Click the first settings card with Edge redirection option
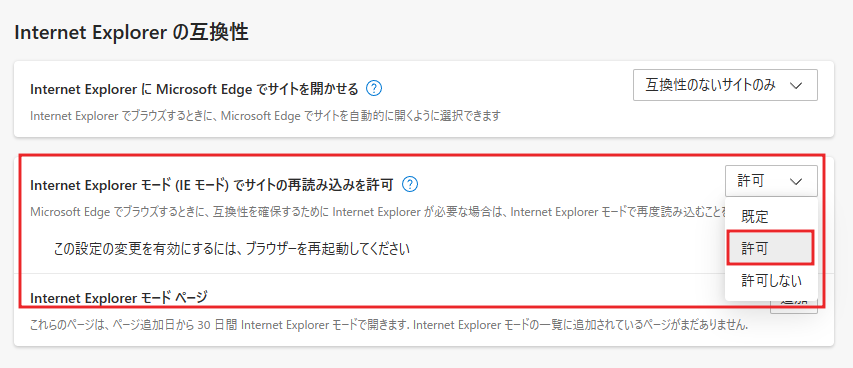The height and width of the screenshot is (368, 853). pyautogui.click(x=424, y=99)
